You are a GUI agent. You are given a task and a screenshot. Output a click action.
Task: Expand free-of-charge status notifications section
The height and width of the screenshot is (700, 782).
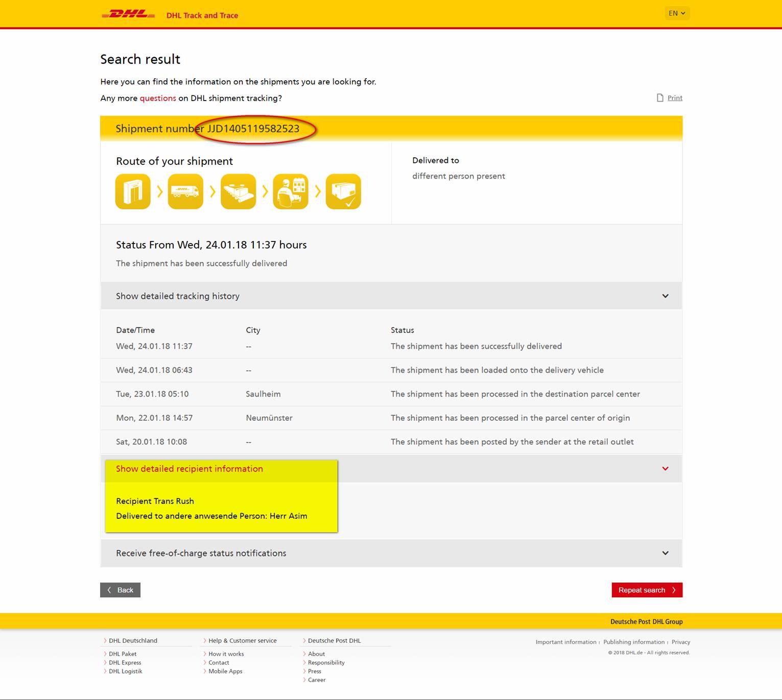tap(665, 553)
